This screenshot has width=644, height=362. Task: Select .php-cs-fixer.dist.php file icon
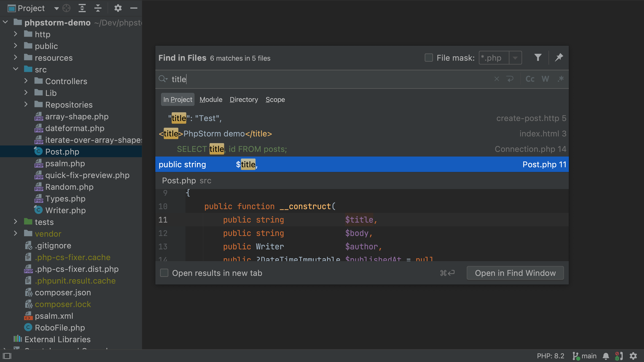(x=28, y=269)
